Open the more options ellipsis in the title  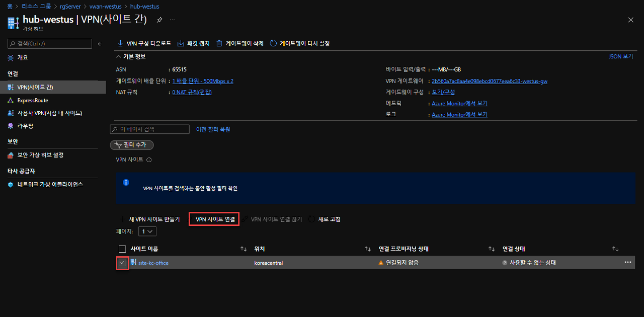172,20
